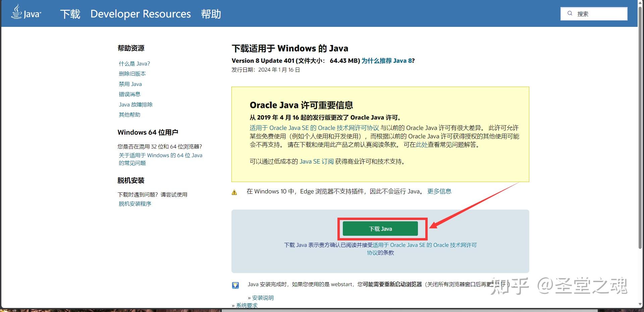
Task: Open the 删除旧版本 sidebar link
Action: click(132, 74)
